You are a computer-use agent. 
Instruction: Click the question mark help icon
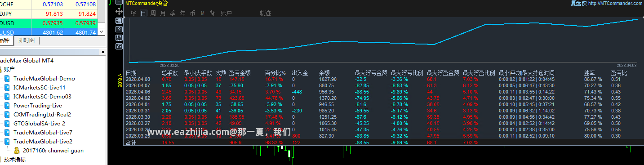[119, 29]
